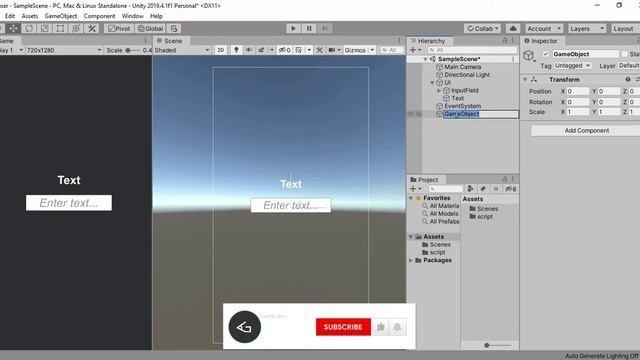
Task: Open the custom editor tools icon
Action: pyautogui.click(x=92, y=28)
